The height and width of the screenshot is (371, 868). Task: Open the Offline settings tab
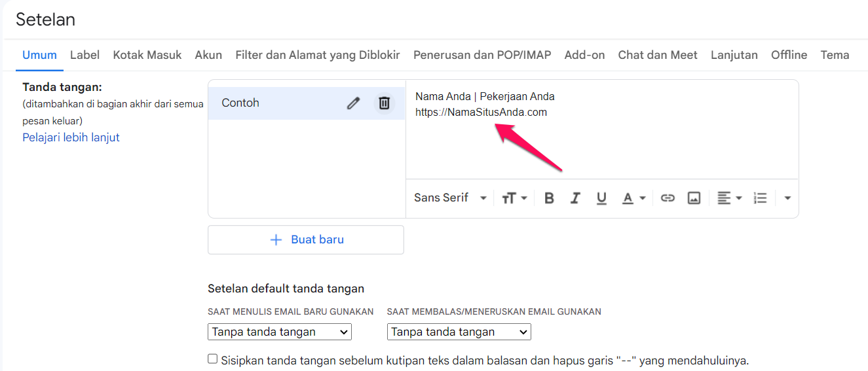click(789, 55)
